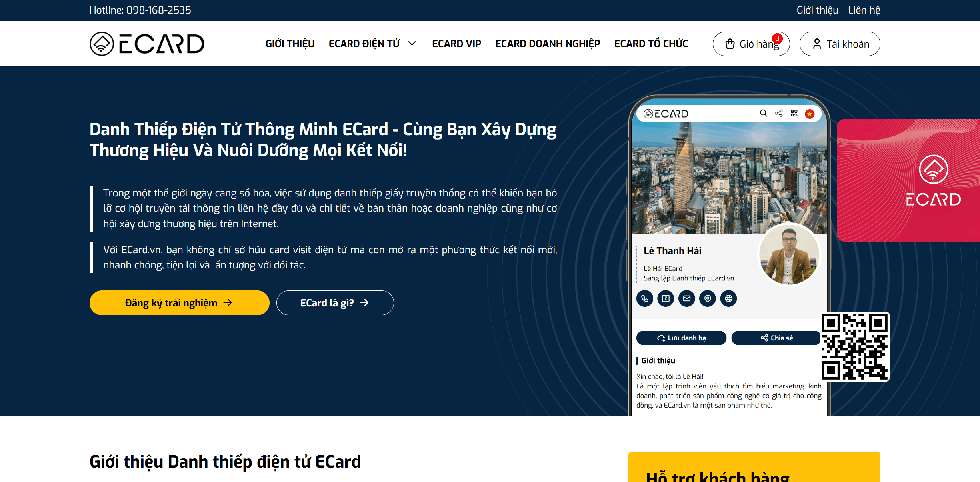980x482 pixels.
Task: Click Liên hệ link in top bar
Action: tap(864, 10)
